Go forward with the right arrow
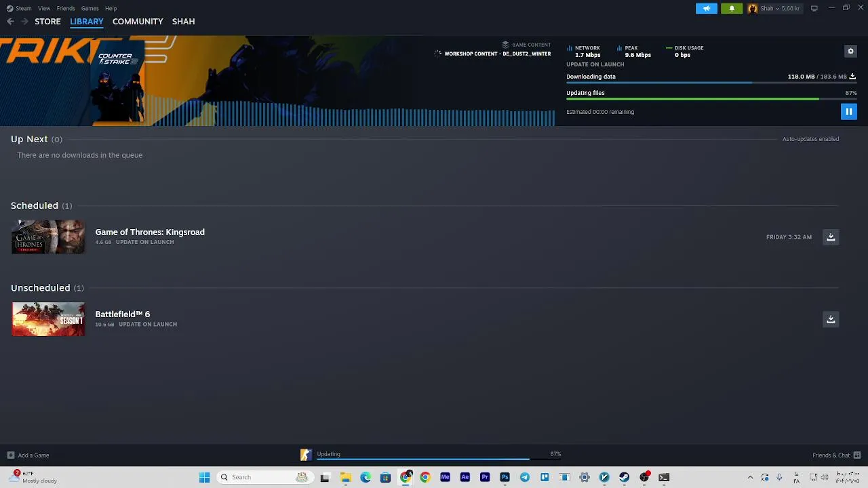The height and width of the screenshot is (488, 868). click(24, 22)
